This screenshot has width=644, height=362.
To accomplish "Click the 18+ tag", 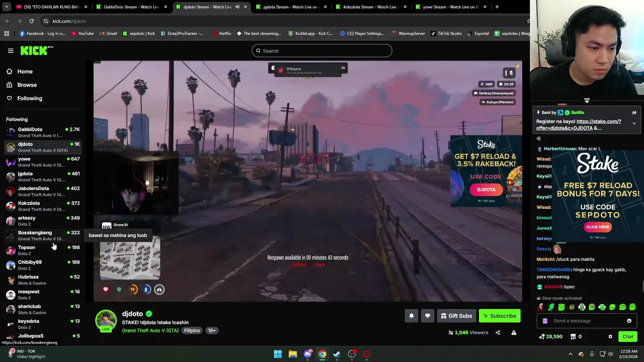I will click(x=212, y=330).
